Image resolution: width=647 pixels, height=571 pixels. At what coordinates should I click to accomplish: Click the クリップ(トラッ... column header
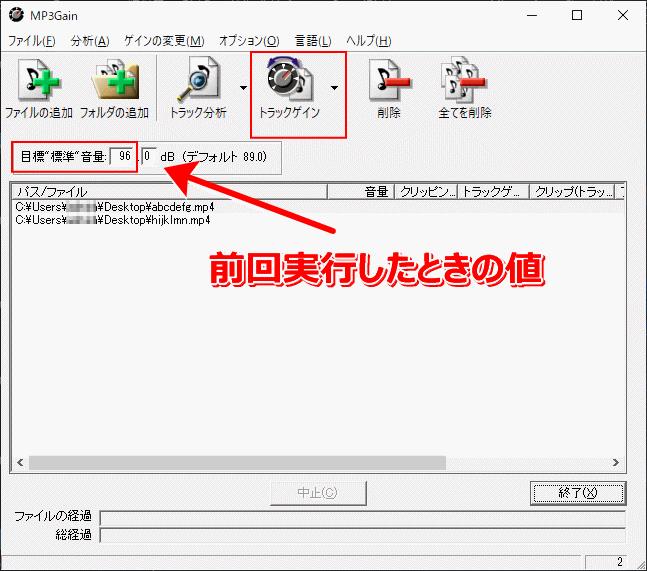click(x=573, y=191)
